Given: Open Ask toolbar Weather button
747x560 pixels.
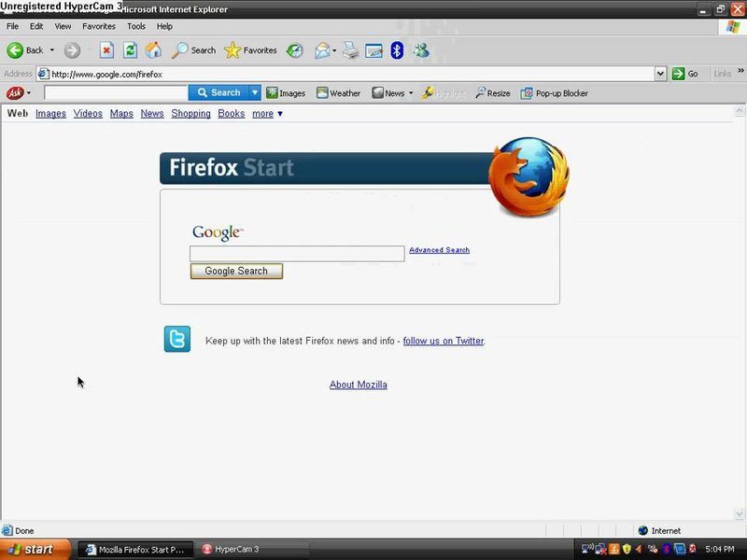Looking at the screenshot, I should coord(338,92).
